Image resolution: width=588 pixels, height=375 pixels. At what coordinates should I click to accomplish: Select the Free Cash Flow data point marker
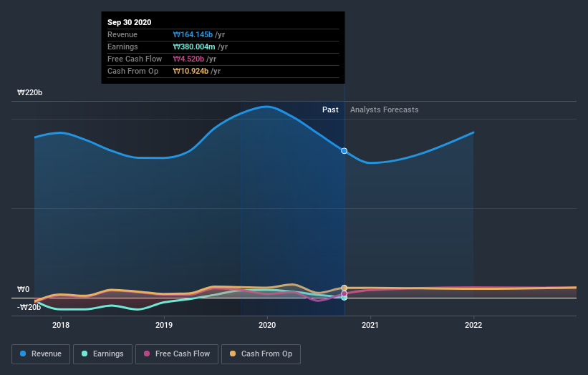click(344, 293)
